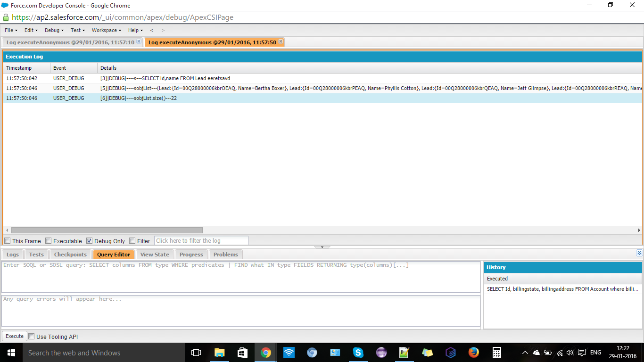The height and width of the screenshot is (362, 644).
Task: Select the Query Editor tab
Action: click(114, 255)
